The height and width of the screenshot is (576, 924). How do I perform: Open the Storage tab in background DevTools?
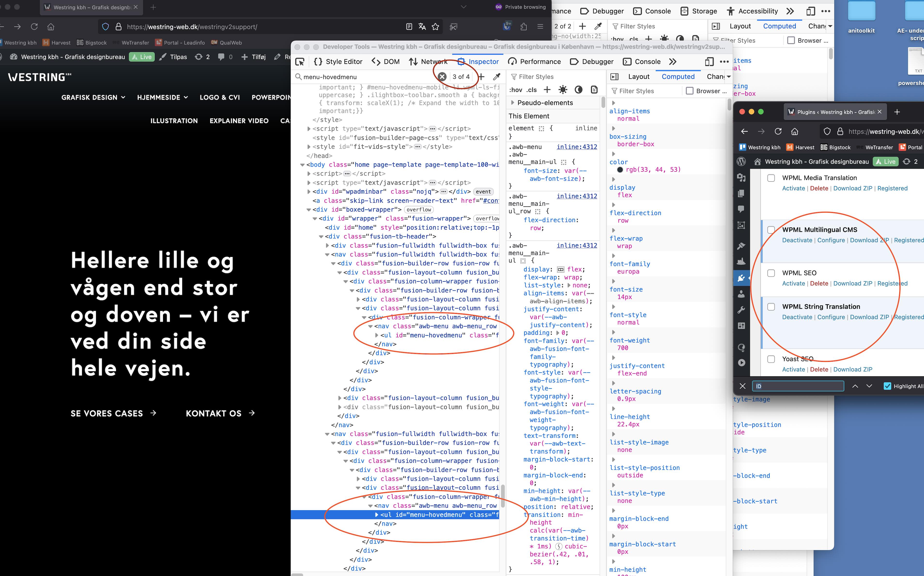click(x=699, y=11)
